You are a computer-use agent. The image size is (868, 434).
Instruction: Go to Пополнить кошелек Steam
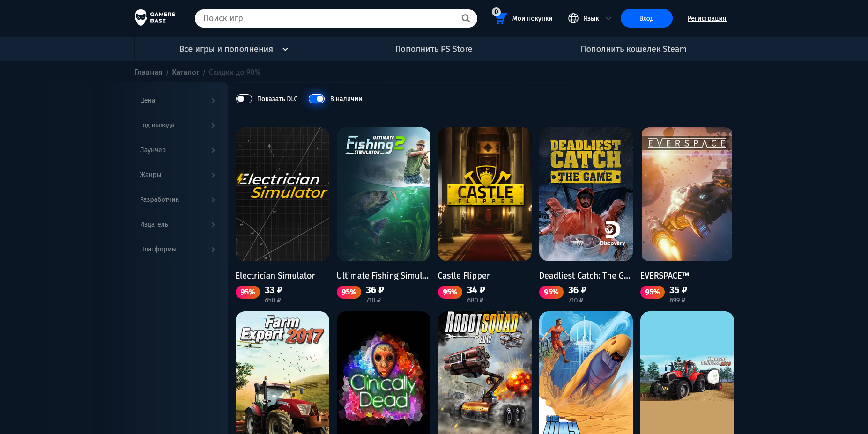(634, 49)
